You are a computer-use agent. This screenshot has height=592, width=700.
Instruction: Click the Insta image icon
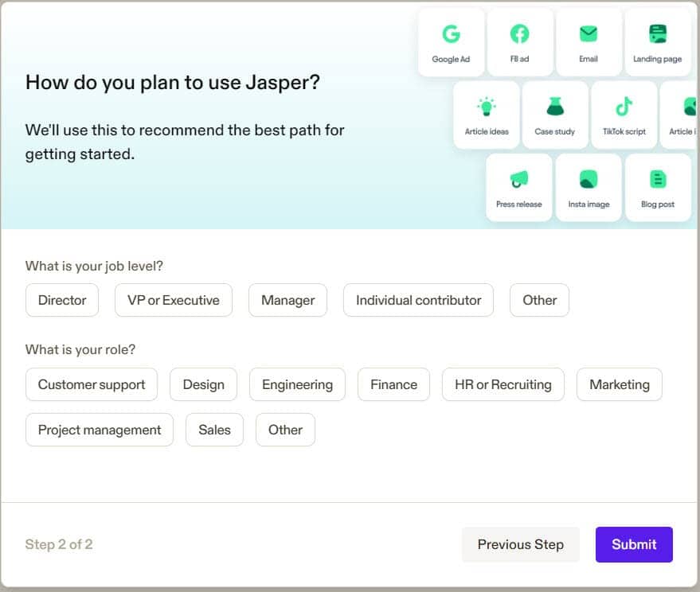[589, 179]
